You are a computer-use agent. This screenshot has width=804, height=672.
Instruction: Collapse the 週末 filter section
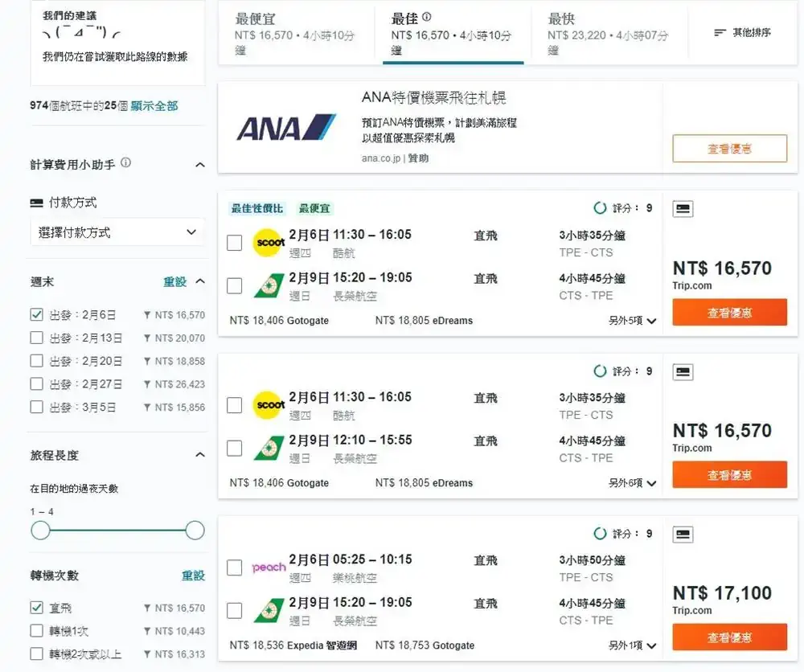(x=200, y=281)
